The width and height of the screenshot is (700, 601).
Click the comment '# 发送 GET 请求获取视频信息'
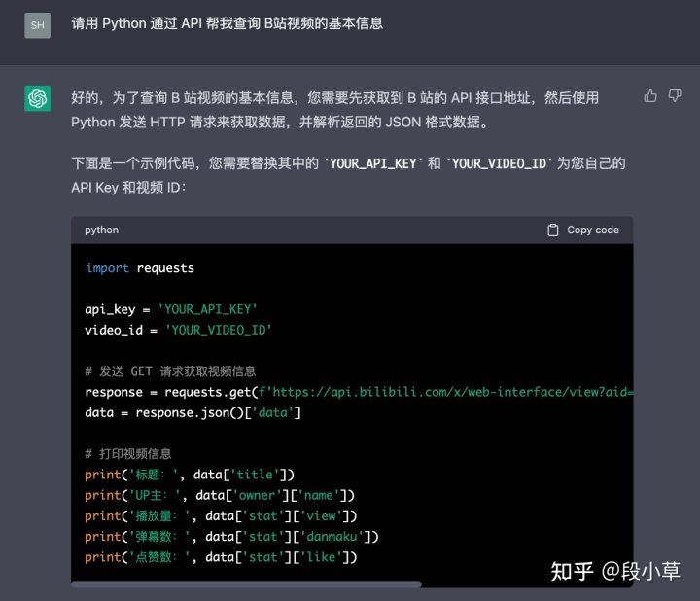pyautogui.click(x=170, y=371)
